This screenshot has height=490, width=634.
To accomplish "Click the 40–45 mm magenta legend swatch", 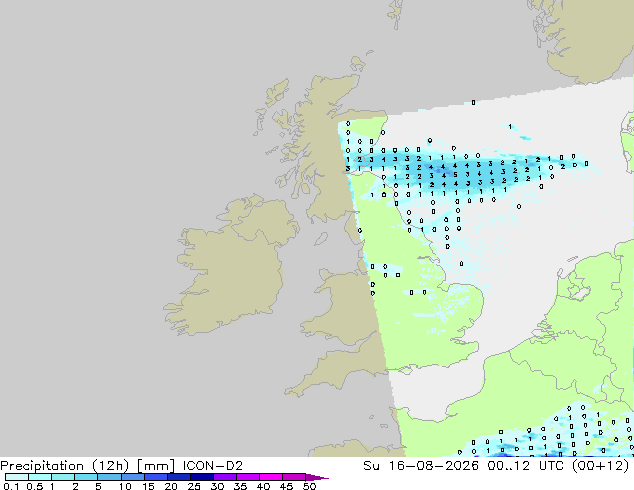I will [x=271, y=477].
